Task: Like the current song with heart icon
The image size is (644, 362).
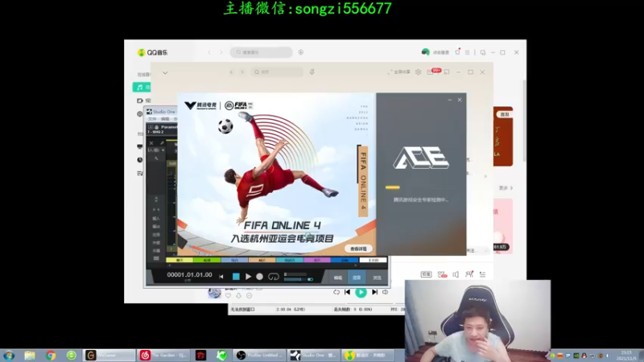Action: (228, 295)
